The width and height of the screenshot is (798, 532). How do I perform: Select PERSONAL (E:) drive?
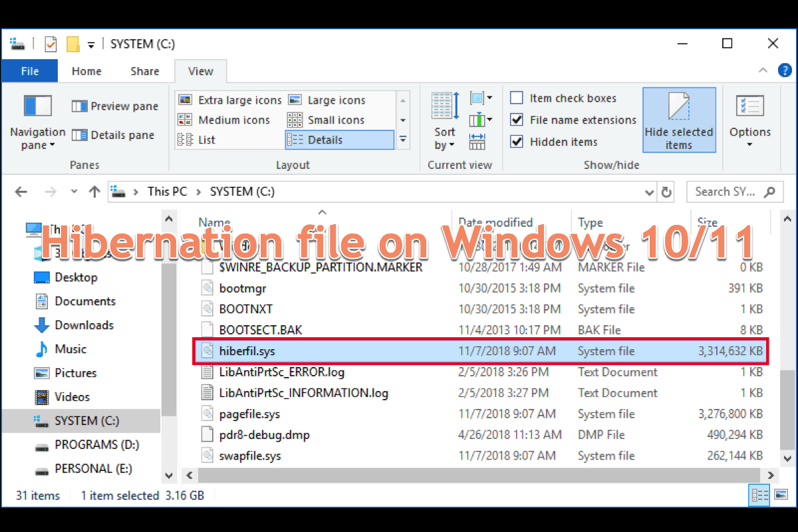click(93, 469)
